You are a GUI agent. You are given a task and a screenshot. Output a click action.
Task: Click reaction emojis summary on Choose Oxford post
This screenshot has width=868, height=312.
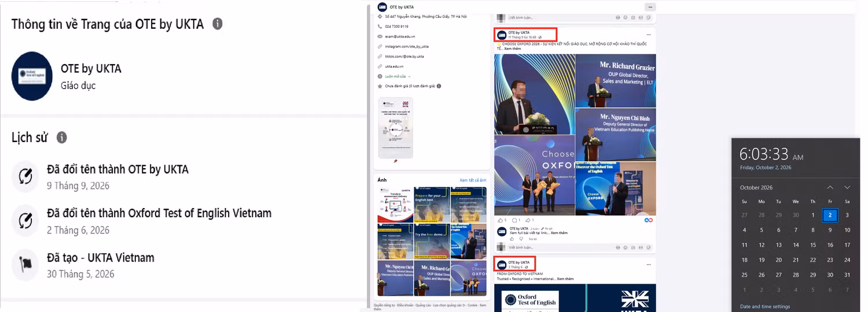[649, 220]
